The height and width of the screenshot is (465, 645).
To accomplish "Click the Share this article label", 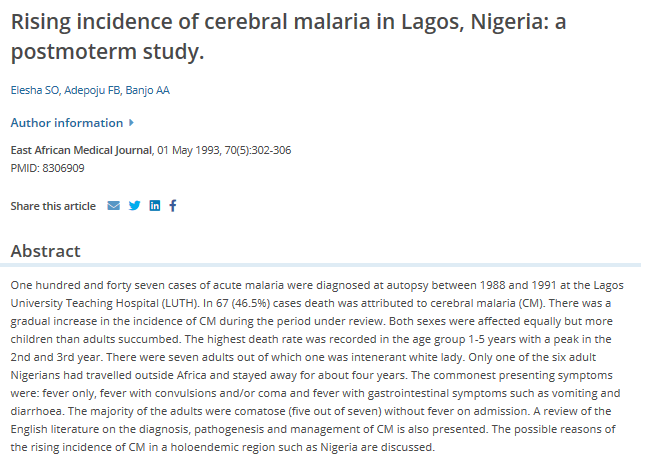I will click(53, 206).
